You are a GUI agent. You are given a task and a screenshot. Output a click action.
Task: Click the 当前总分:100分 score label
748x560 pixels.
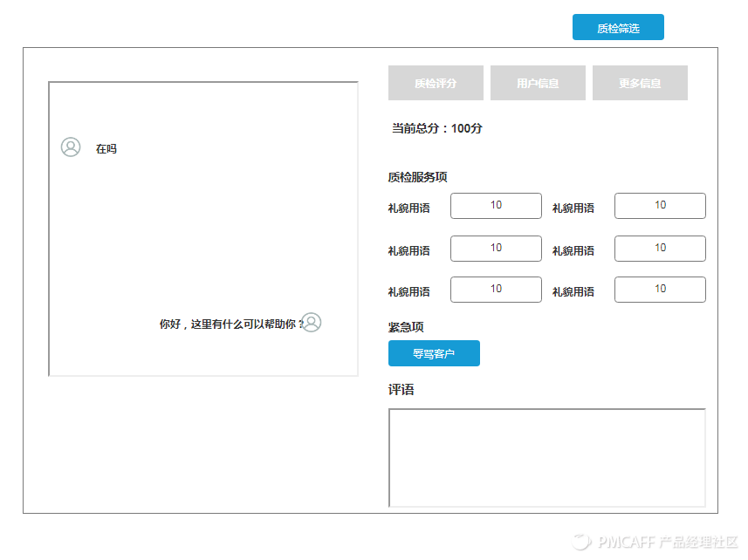click(437, 128)
